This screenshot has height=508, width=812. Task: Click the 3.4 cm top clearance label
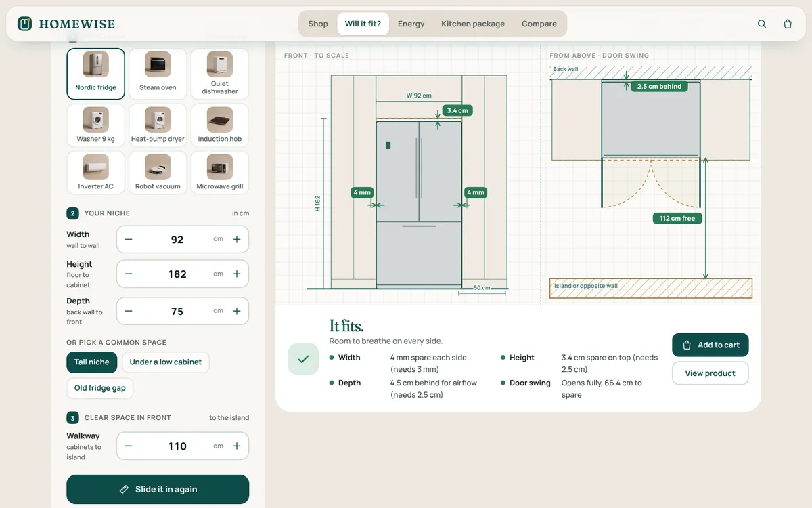pos(457,110)
